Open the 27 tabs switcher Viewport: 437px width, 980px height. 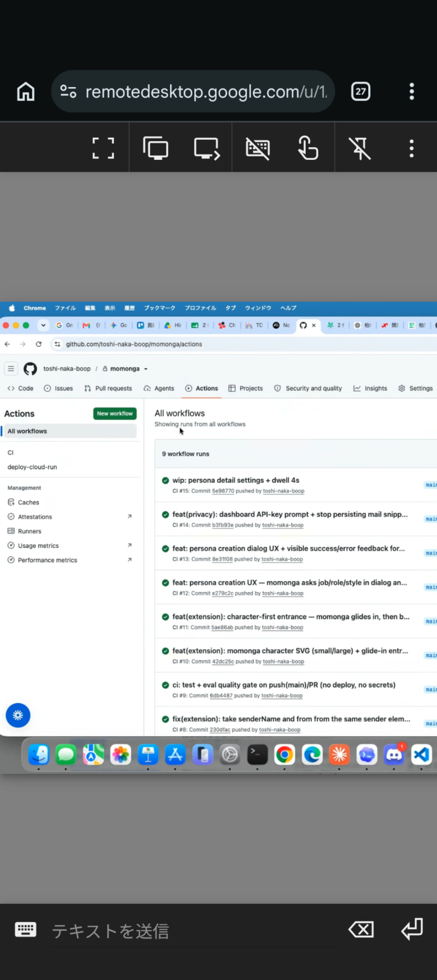(361, 91)
